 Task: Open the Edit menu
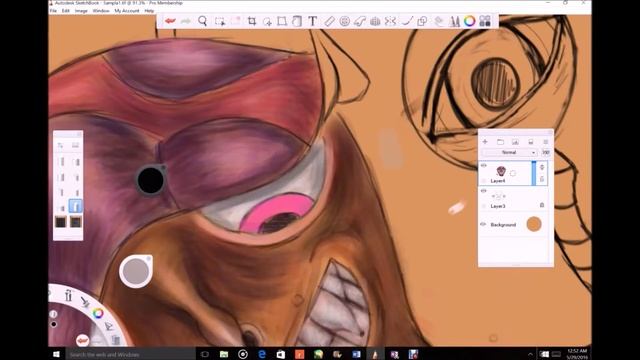(x=66, y=11)
